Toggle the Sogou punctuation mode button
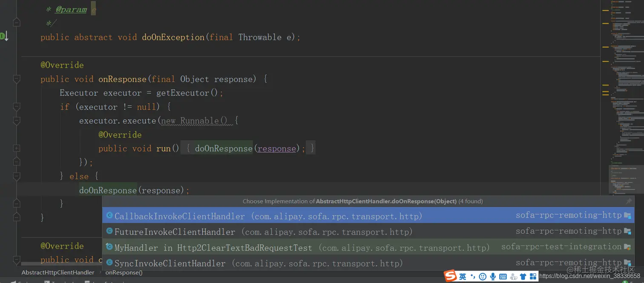The image size is (644, 283). tap(472, 277)
